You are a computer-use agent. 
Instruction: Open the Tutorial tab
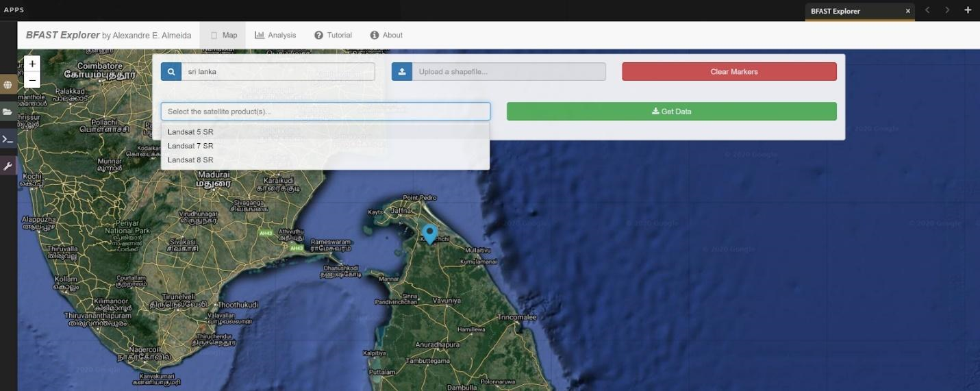[333, 36]
